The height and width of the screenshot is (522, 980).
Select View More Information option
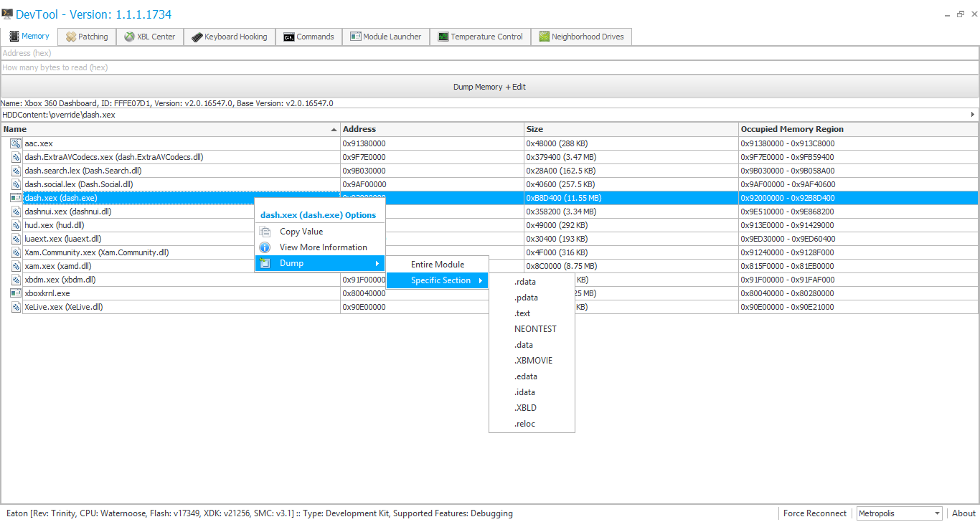click(x=320, y=247)
